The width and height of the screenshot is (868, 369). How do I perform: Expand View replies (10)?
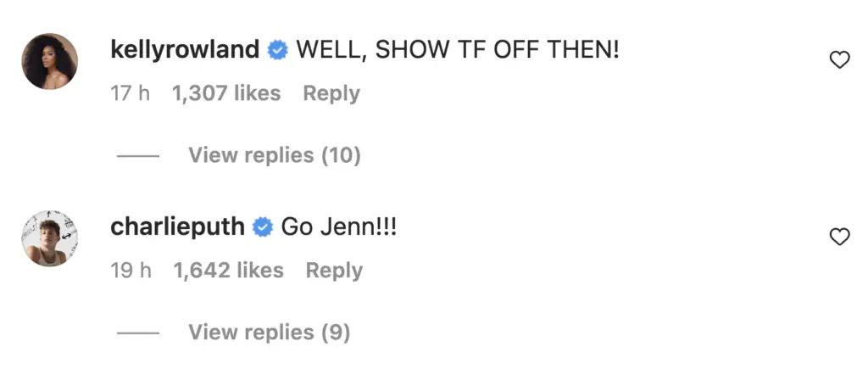click(275, 155)
